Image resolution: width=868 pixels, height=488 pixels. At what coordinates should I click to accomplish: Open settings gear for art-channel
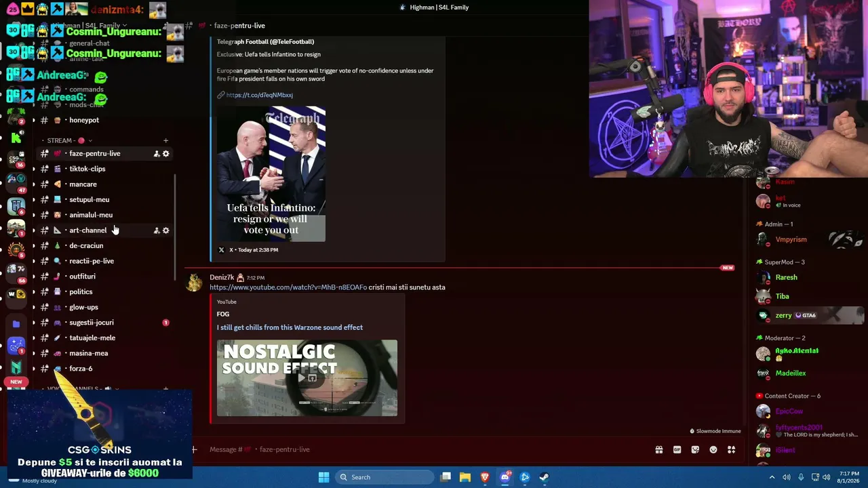click(166, 230)
